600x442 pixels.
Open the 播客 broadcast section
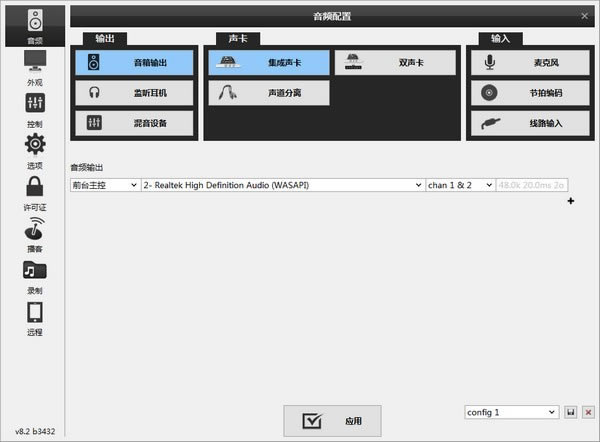[34, 234]
